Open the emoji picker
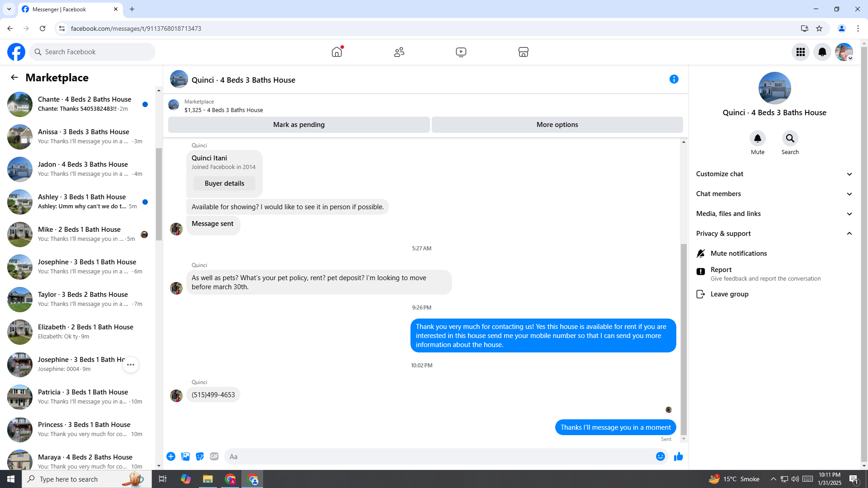 point(660,456)
